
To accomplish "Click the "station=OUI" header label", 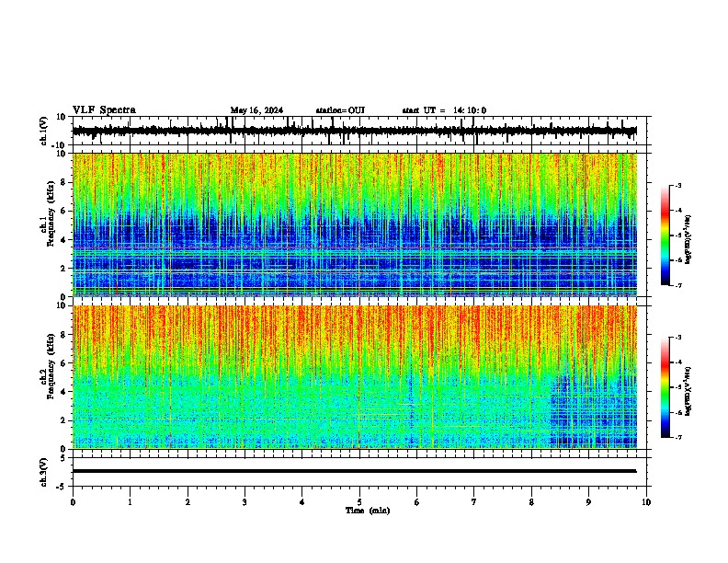I will coord(340,110).
